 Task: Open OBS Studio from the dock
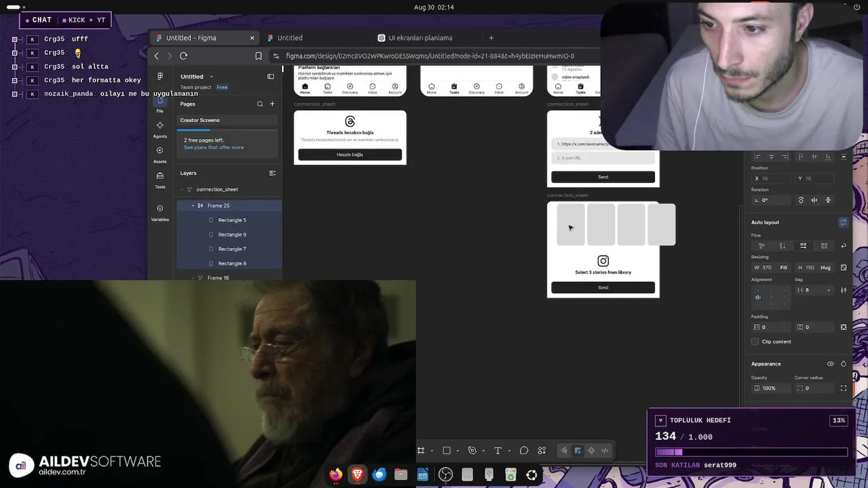[446, 474]
